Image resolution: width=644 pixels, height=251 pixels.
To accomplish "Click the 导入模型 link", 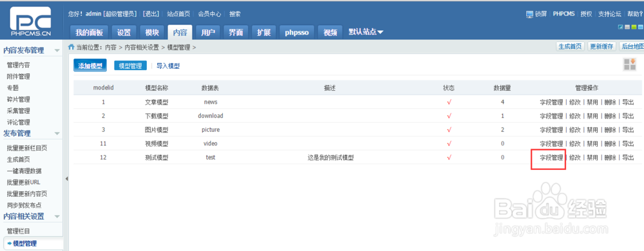I will pyautogui.click(x=168, y=66).
